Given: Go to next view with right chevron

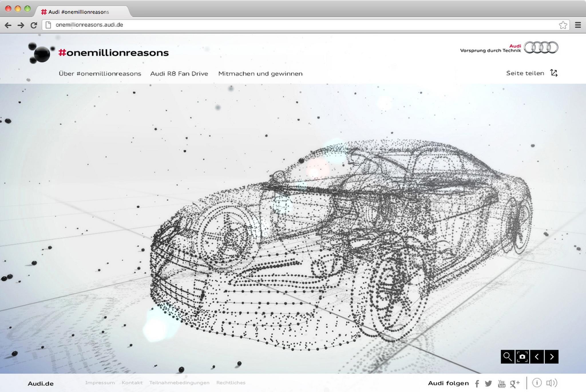Looking at the screenshot, I should coord(552,357).
